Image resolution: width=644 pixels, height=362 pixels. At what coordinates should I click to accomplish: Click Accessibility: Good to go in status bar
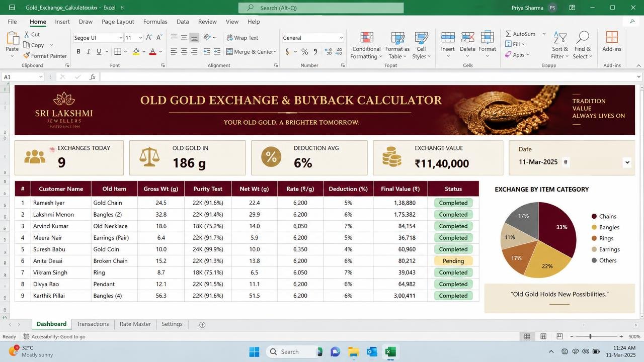(54, 337)
